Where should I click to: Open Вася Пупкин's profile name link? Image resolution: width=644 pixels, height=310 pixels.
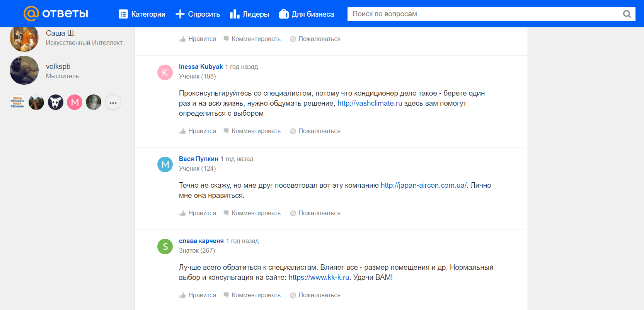[199, 159]
